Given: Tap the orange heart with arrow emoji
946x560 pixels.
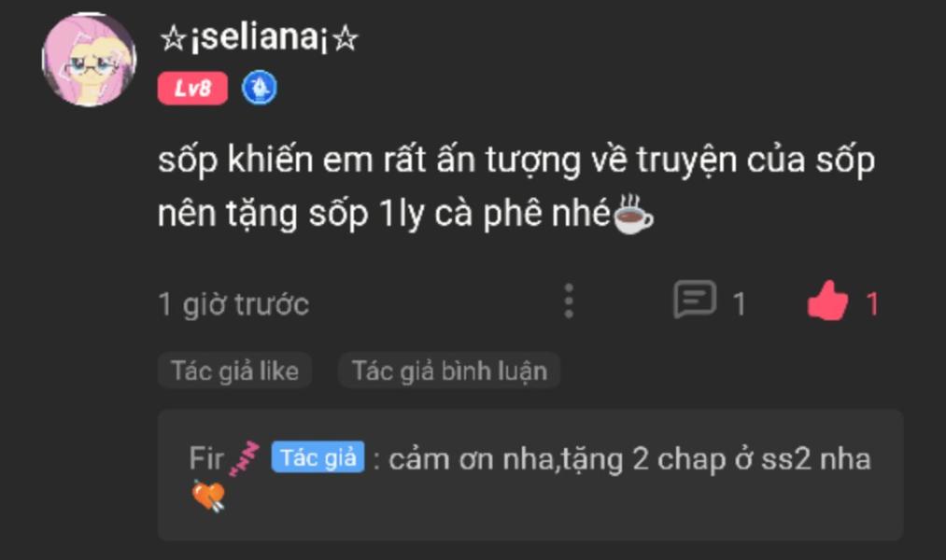Looking at the screenshot, I should (x=209, y=496).
